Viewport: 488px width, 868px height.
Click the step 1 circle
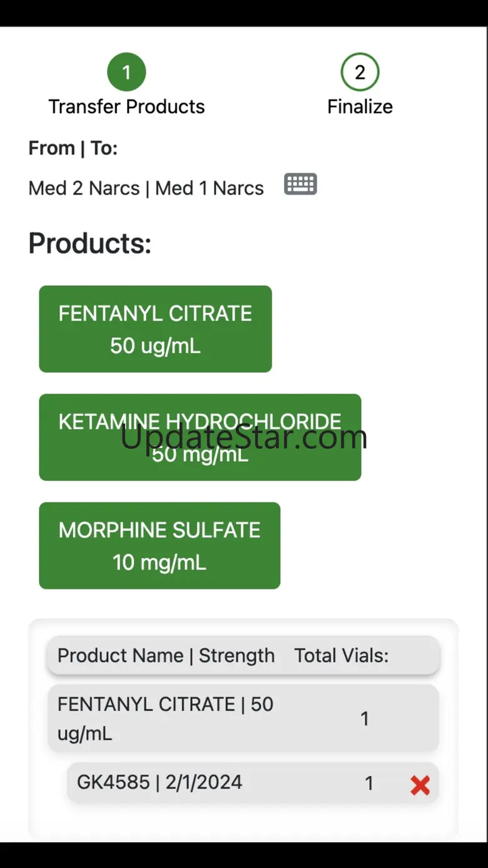pos(126,72)
